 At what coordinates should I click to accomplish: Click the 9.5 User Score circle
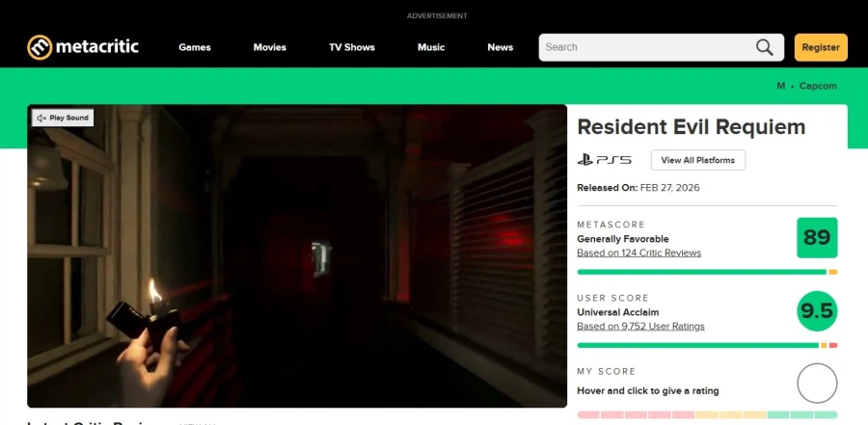817,311
